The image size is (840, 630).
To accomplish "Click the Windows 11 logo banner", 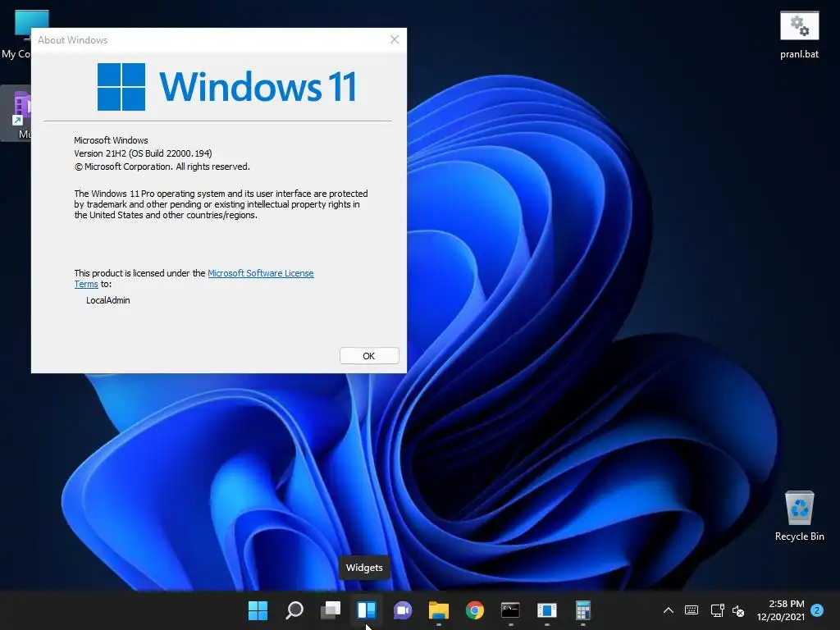I will coord(227,86).
